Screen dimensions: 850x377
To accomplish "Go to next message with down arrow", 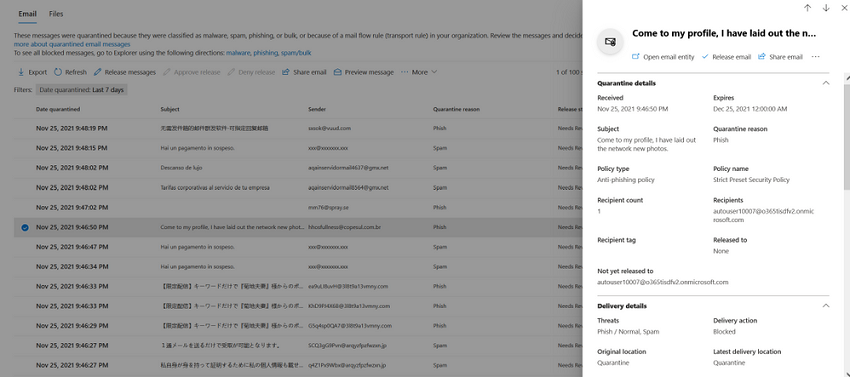I will (x=826, y=8).
